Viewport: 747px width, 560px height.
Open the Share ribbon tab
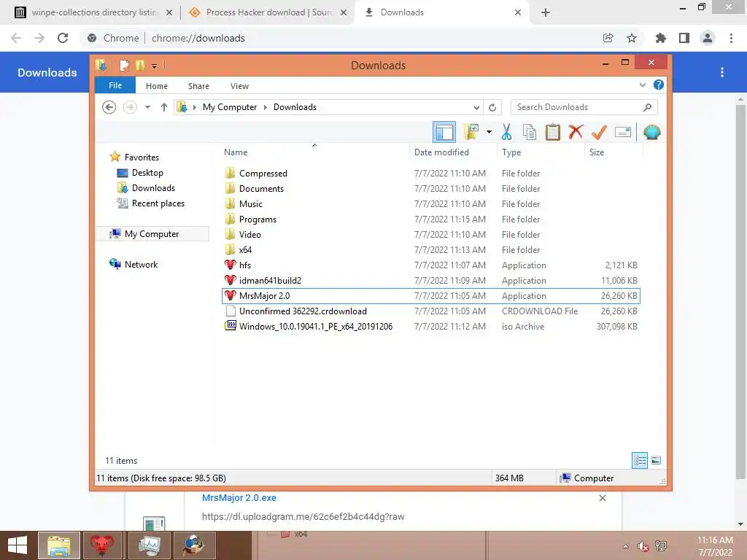198,86
